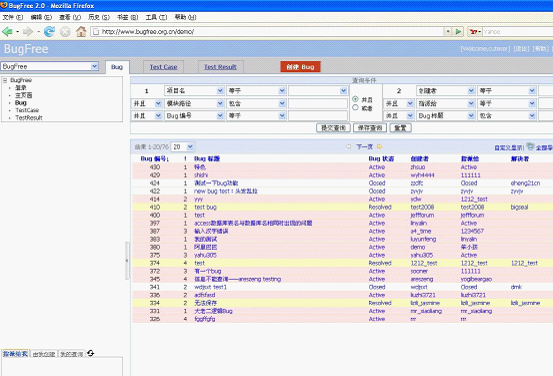The width and height of the screenshot is (553, 376).
Task: Click the 提交查询 button
Action: [x=333, y=128]
